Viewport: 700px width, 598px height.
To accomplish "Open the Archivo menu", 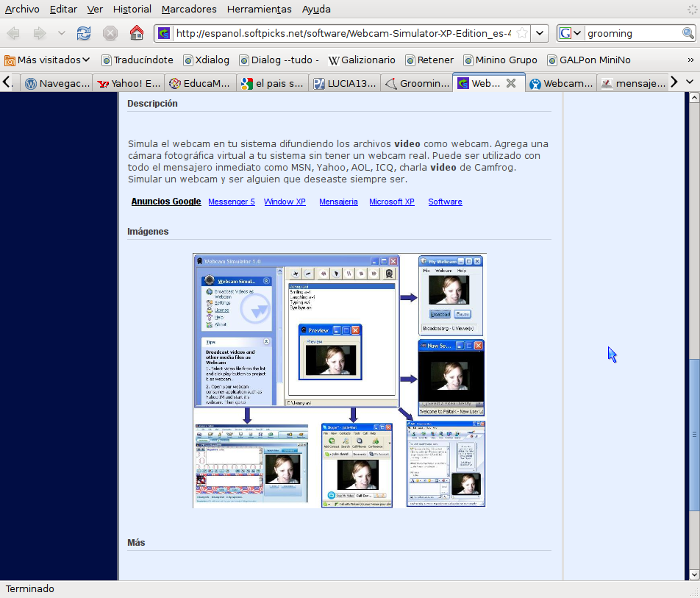I will [x=22, y=9].
